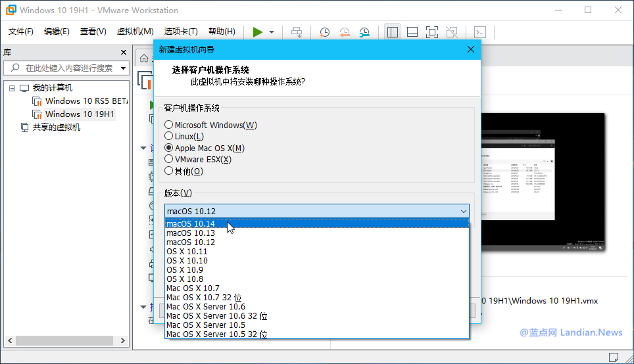Viewport: 634px width, 364px height.
Task: Open the 帮助(H) menu
Action: pos(222,32)
